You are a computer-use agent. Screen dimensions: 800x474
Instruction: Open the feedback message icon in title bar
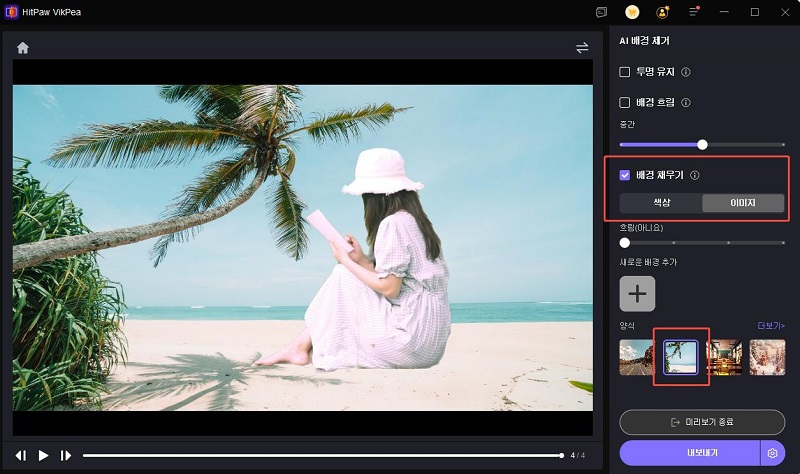coord(601,12)
